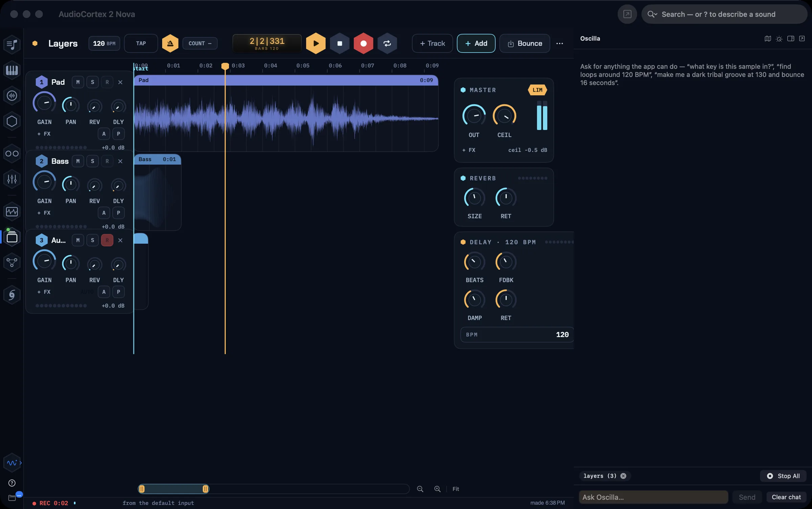Image resolution: width=812 pixels, height=509 pixels.
Task: Open the folder icon at bottom left
Action: (12, 498)
